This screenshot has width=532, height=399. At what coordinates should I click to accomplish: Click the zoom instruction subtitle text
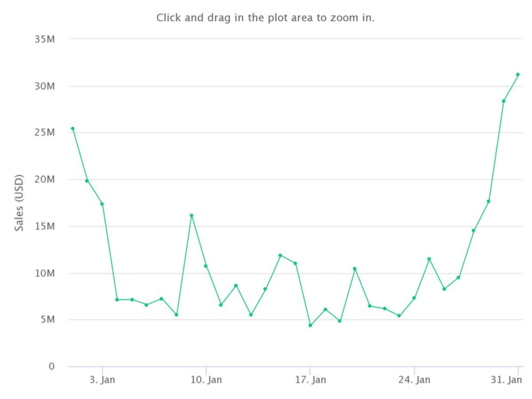[265, 18]
